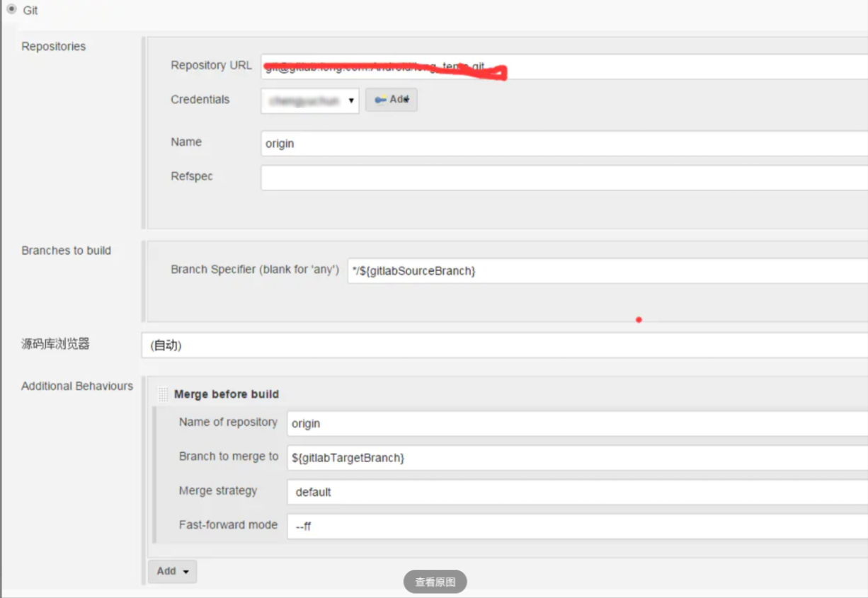
Task: Edit the Branch Specifier field
Action: pos(607,271)
